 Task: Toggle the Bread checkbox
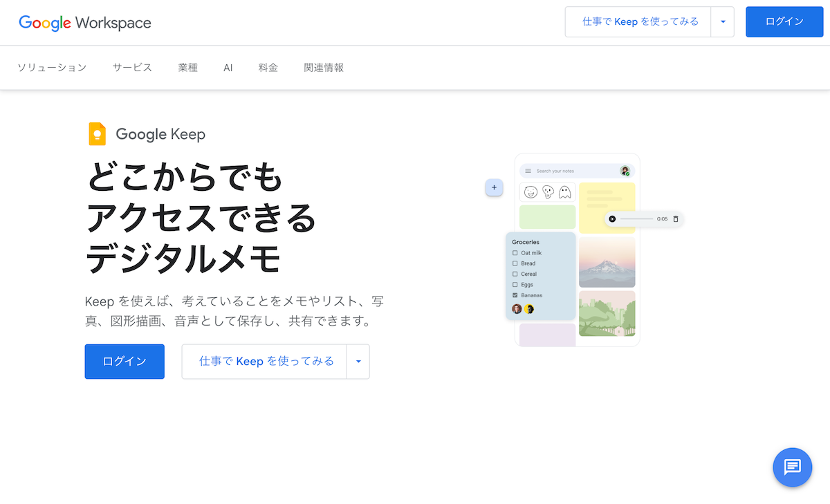[515, 263]
